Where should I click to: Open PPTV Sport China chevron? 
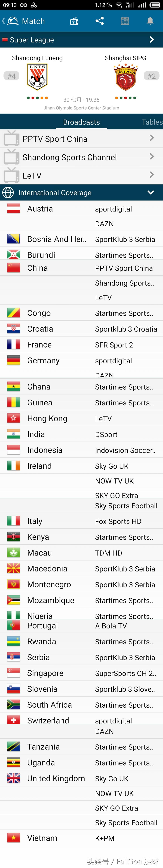[152, 138]
